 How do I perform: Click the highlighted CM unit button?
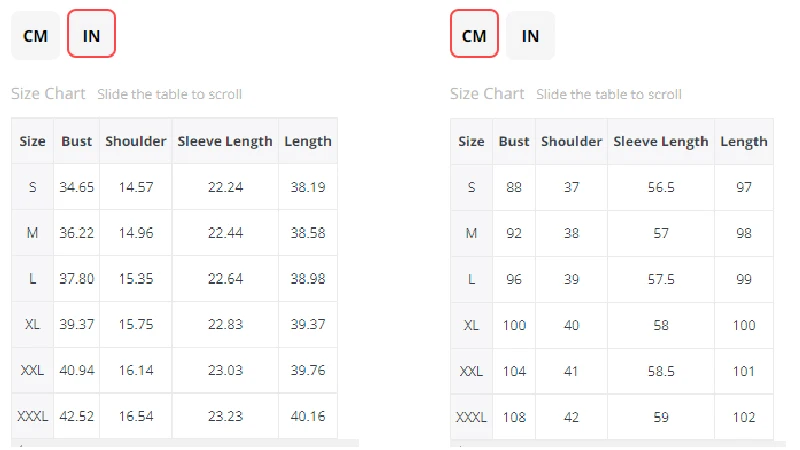tap(474, 36)
